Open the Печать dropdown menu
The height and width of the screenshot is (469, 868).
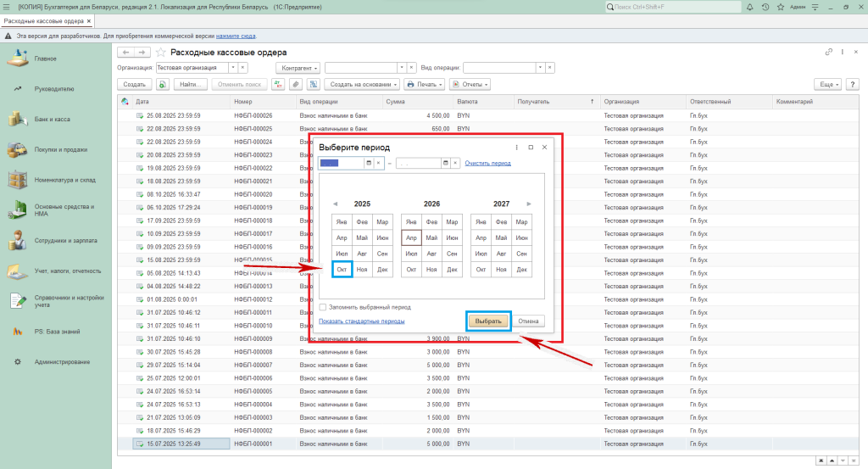tap(425, 85)
